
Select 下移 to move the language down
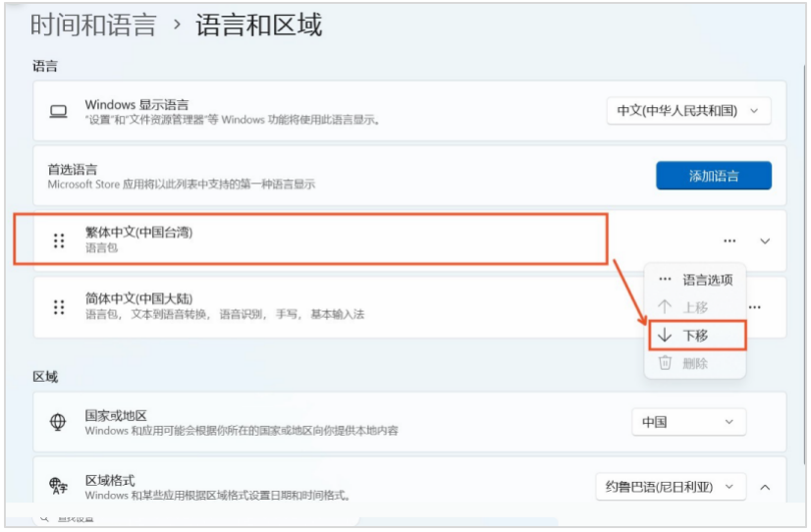pos(696,336)
